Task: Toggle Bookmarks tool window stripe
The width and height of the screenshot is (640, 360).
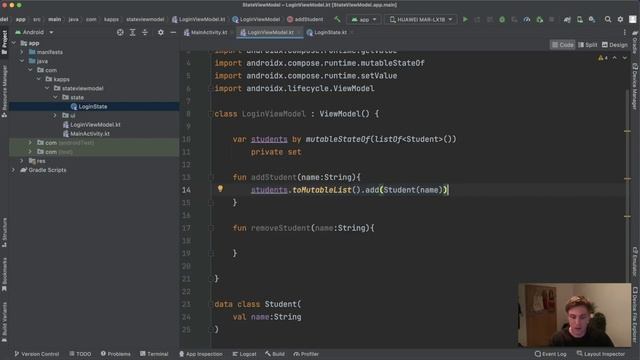Action: (x=4, y=275)
